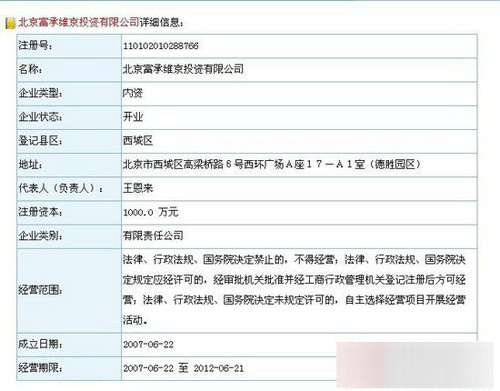
Task: Select the 企业类型 label
Action: point(40,93)
